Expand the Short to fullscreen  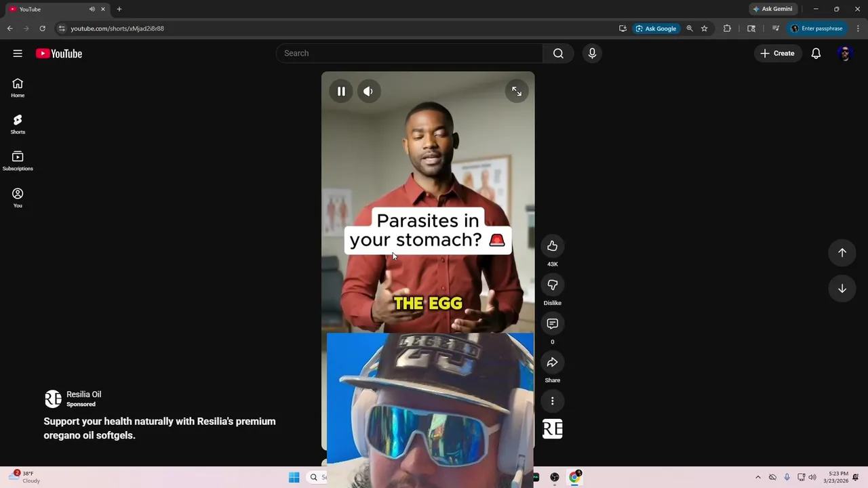click(517, 91)
